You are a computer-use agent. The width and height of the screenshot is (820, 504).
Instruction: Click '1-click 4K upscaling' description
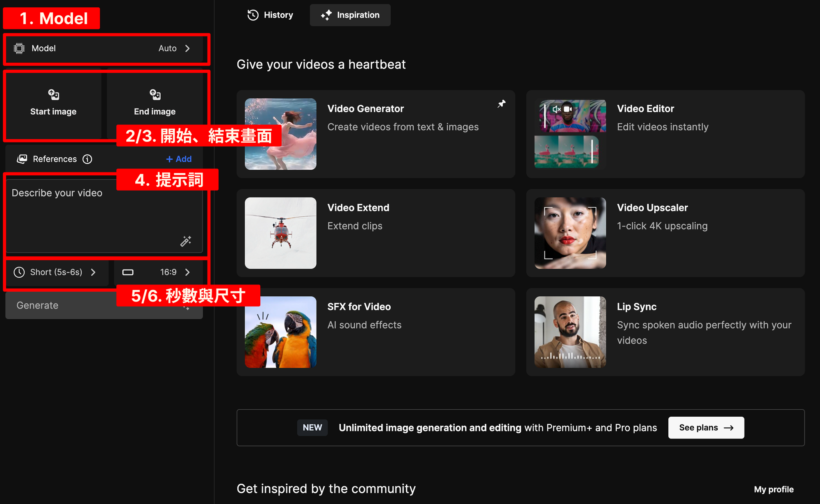coord(662,226)
